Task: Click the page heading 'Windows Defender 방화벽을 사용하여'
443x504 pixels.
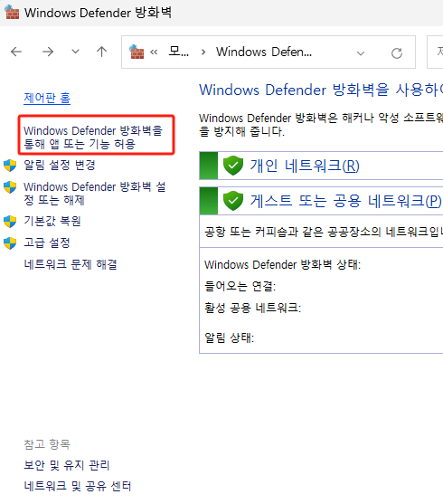Action: click(x=321, y=90)
